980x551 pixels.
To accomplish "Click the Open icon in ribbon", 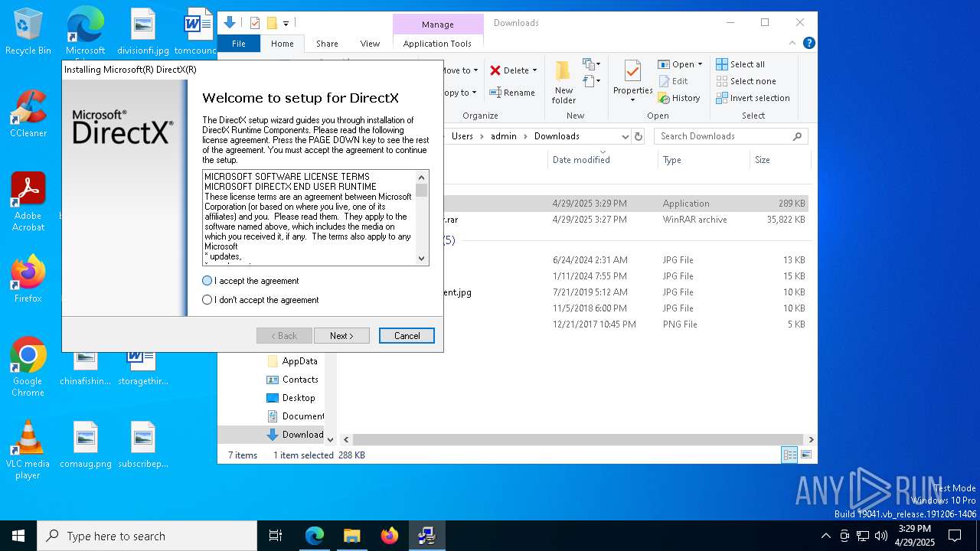I will (x=664, y=64).
